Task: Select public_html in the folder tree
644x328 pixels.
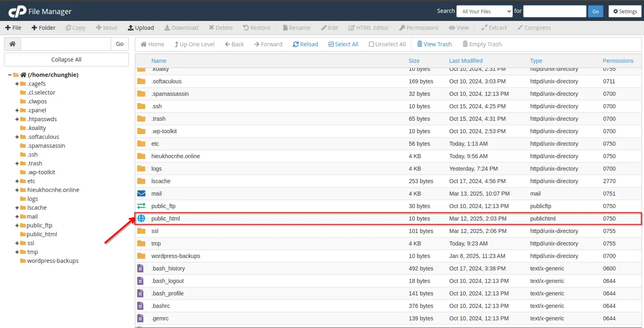Action: 41,234
